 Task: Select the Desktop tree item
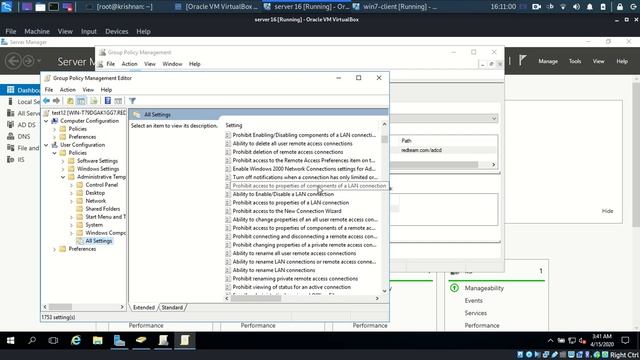click(95, 193)
